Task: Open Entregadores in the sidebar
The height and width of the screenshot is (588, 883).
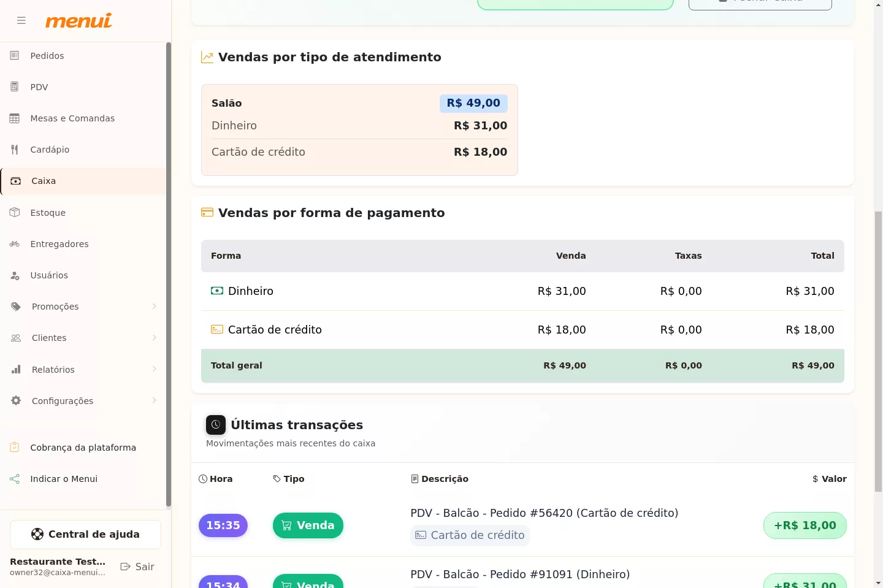Action: (x=83, y=244)
